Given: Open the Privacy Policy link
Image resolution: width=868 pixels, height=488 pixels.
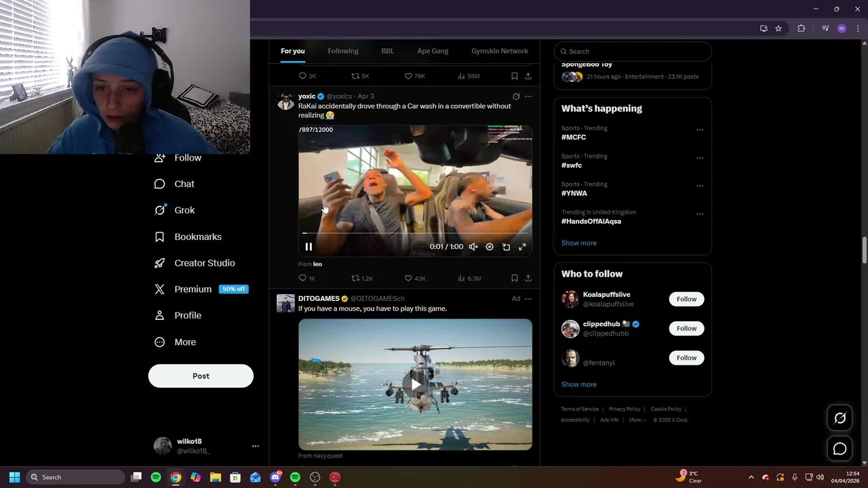Looking at the screenshot, I should tap(625, 409).
